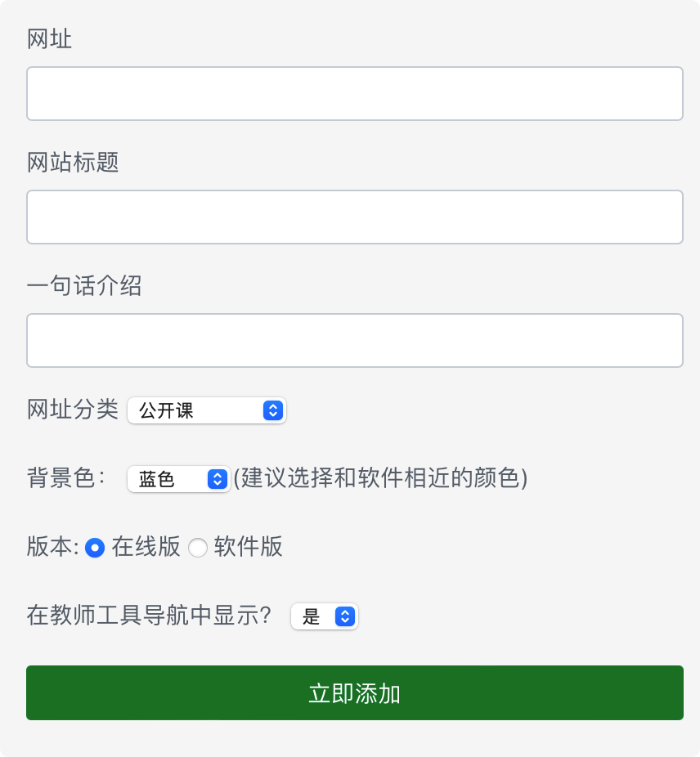
Task: Click the 网址 URL input field
Action: pos(354,94)
